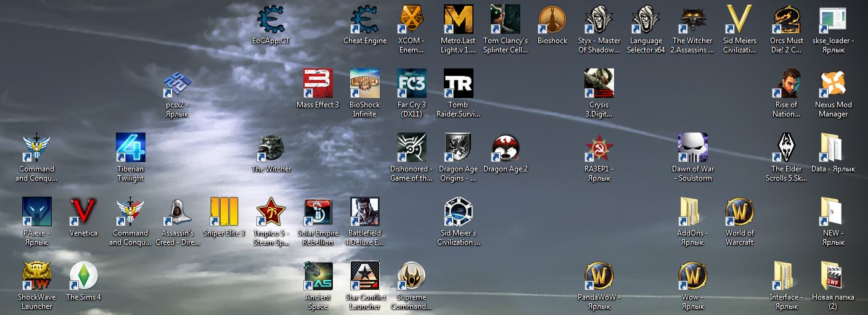
Task: Select the Rise of Nations shortcut
Action: (787, 84)
